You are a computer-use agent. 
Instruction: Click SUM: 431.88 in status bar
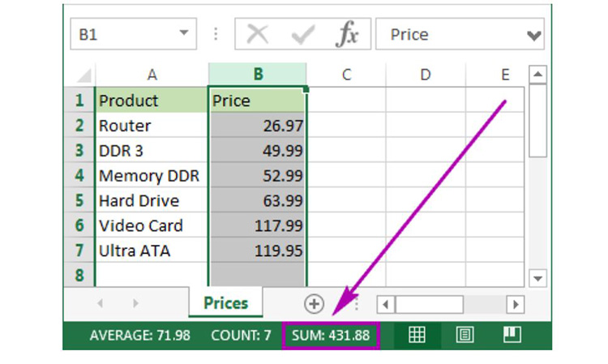click(x=331, y=335)
